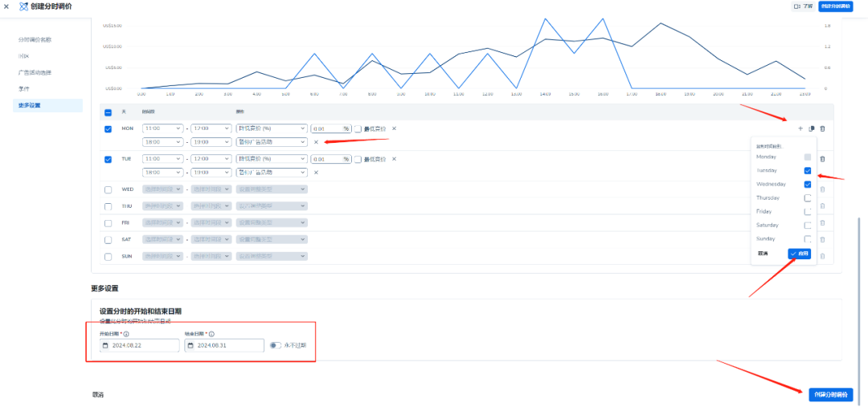Click TUE 0.01 percent input field

tap(331, 159)
